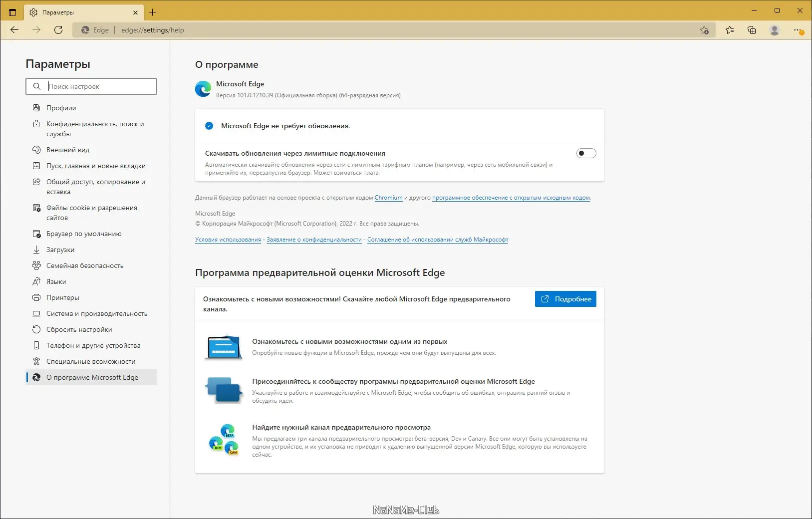Open Соглашение об использовании служб Майкрософт link

click(438, 240)
